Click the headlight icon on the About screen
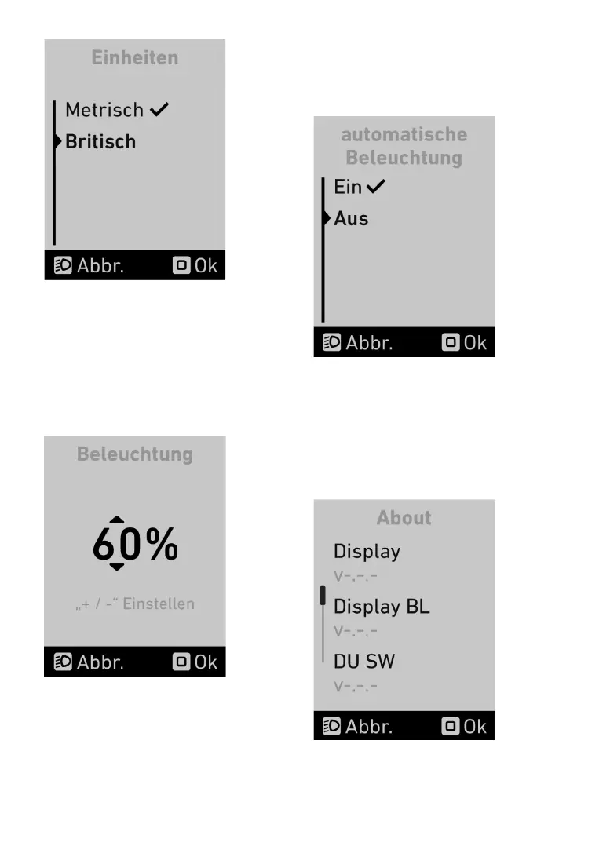 point(332,726)
